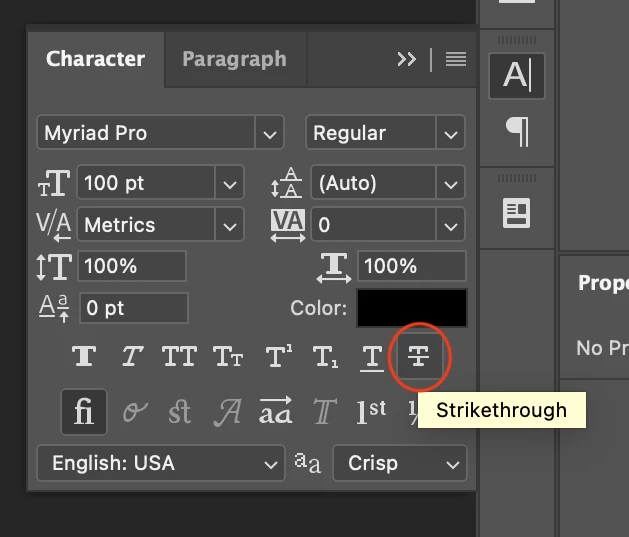Toggle Underline text style
The image size is (629, 537).
pos(372,358)
